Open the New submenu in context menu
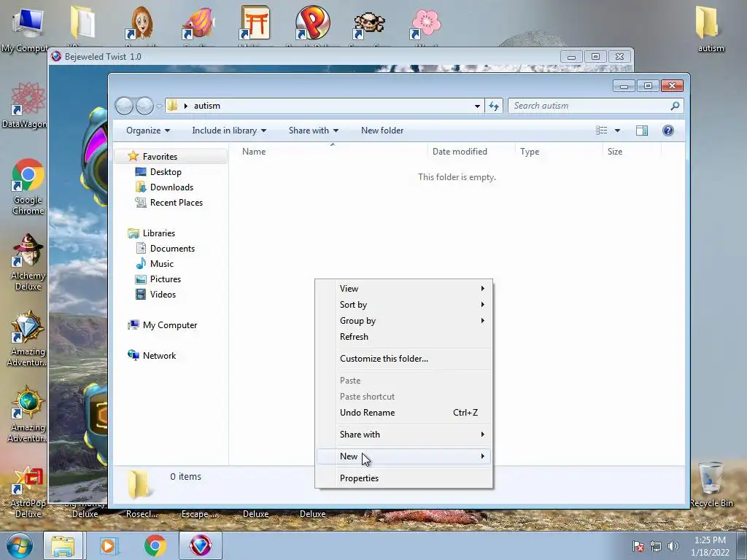 coord(404,456)
